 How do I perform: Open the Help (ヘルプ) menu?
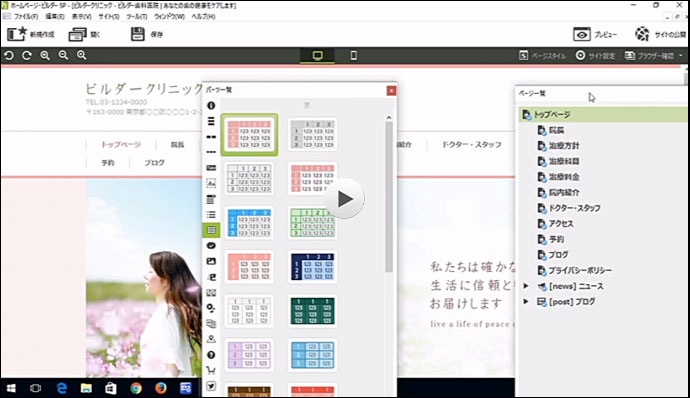coord(203,16)
